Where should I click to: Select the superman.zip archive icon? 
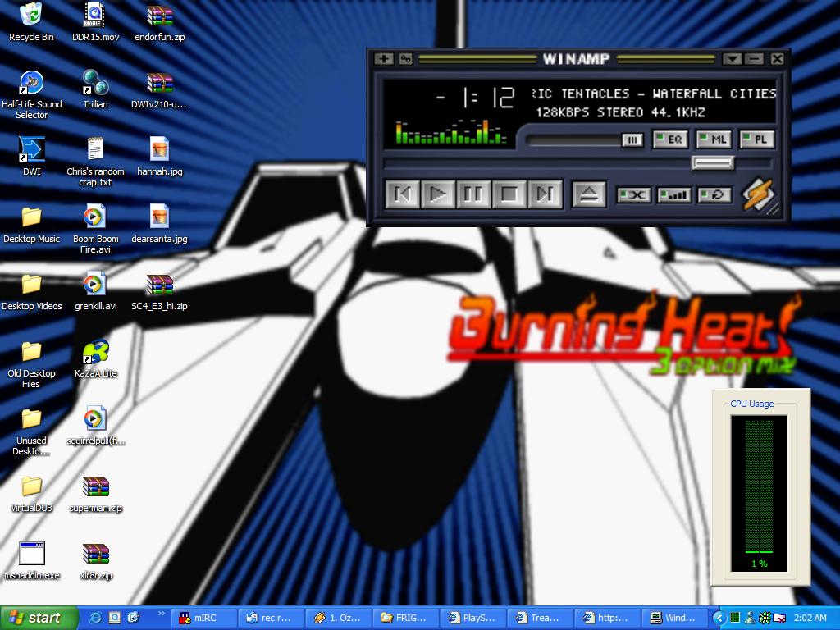click(x=95, y=487)
